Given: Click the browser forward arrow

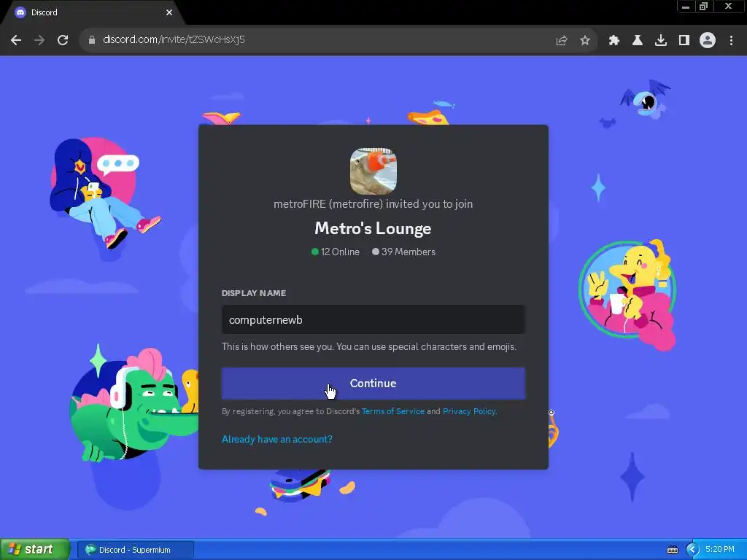Looking at the screenshot, I should (x=39, y=40).
